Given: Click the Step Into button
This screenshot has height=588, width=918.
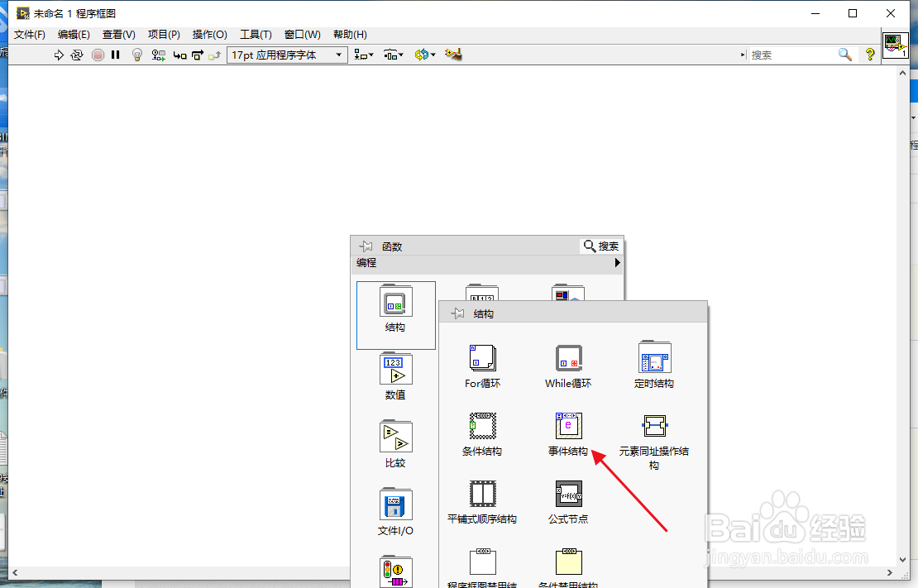Looking at the screenshot, I should 179,55.
